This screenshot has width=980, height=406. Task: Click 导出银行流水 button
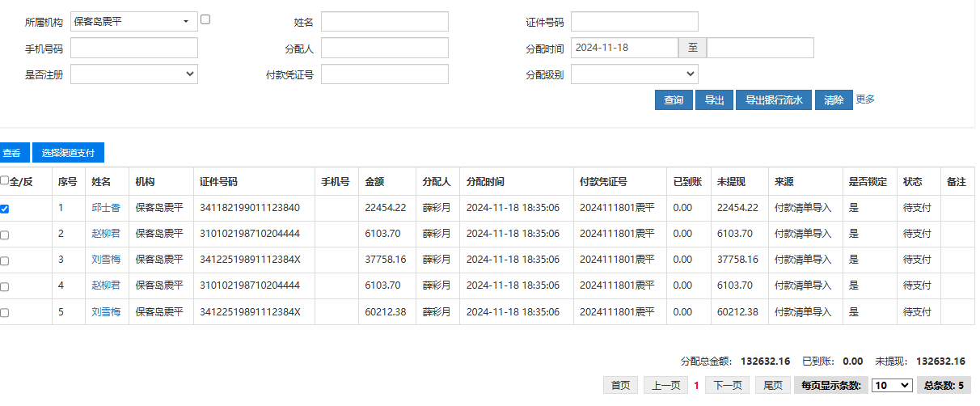(773, 100)
